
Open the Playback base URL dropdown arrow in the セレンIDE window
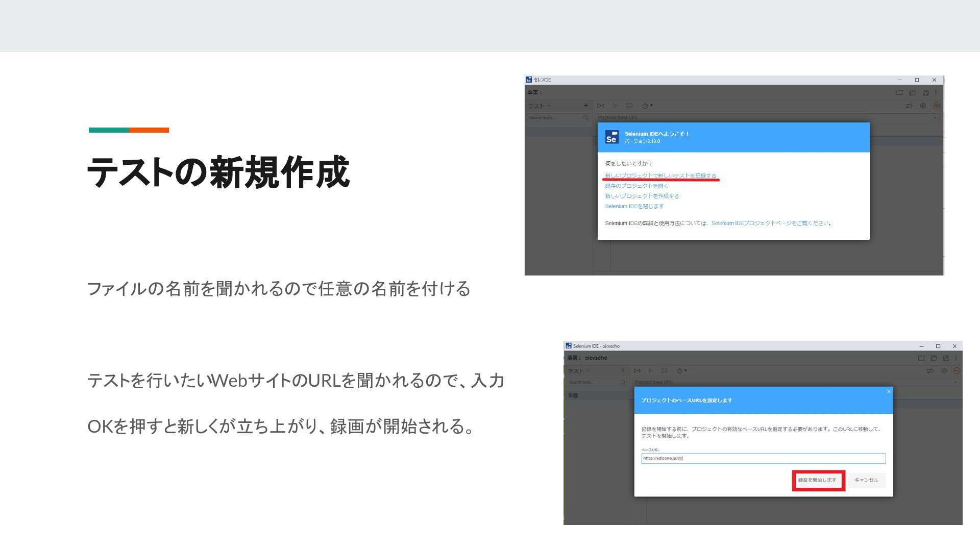(935, 118)
